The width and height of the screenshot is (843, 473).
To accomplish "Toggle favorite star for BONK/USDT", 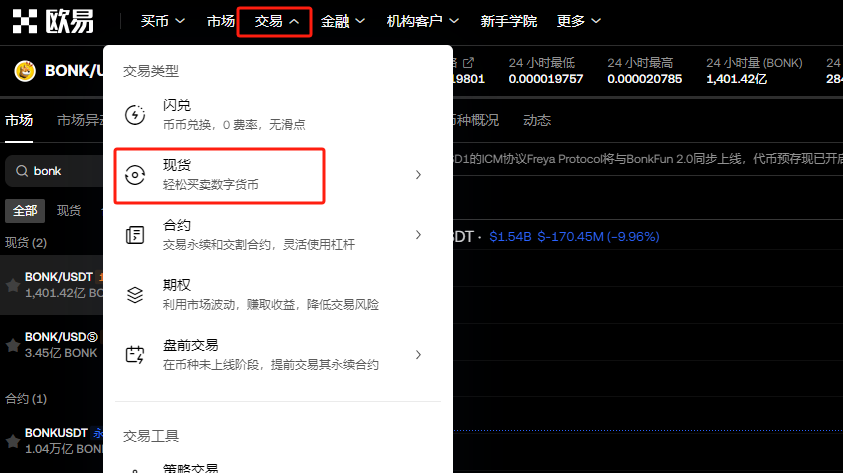I will pos(13,285).
